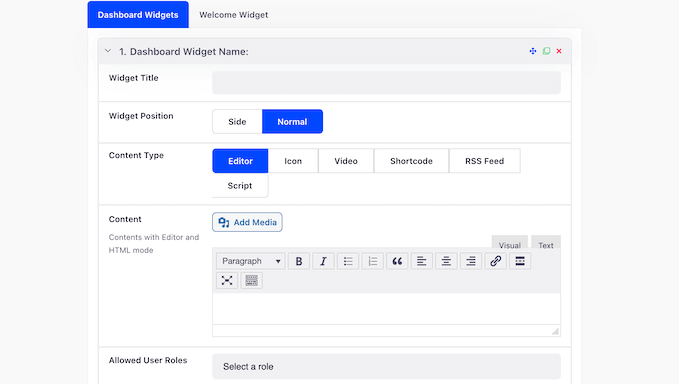
Task: Choose Script content type
Action: tap(240, 186)
